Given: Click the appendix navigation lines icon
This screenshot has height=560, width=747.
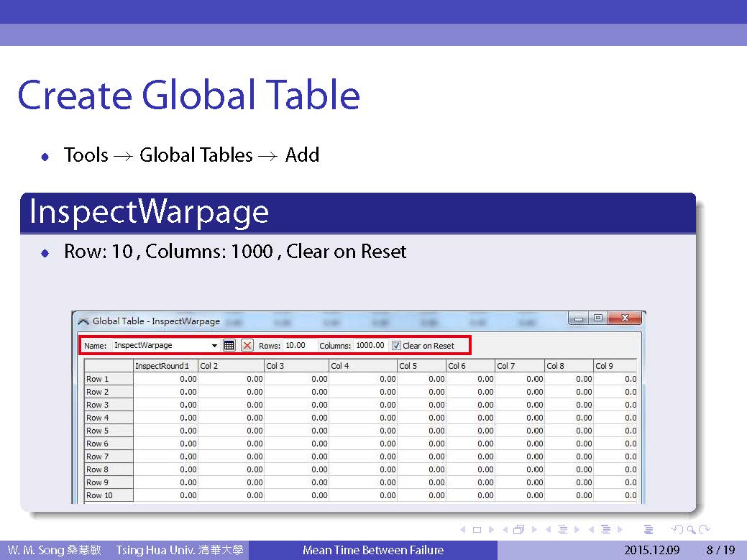Looking at the screenshot, I should [x=648, y=530].
